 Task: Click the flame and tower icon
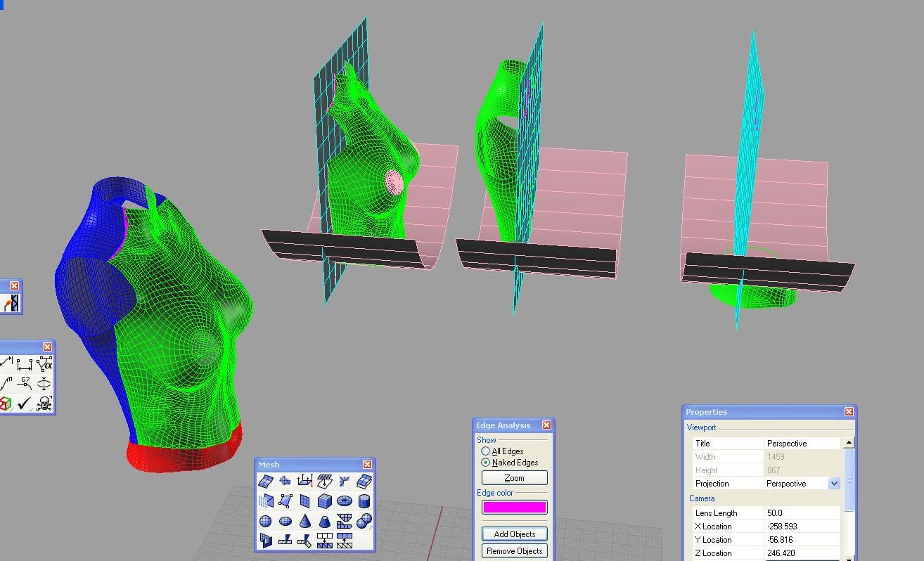point(11,303)
